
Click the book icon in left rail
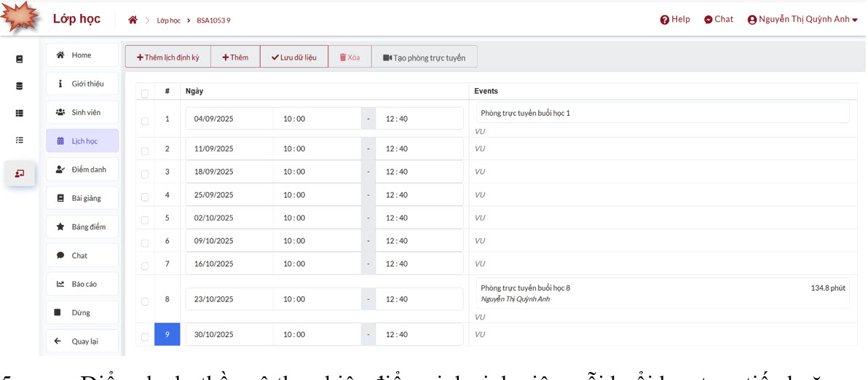pos(20,59)
